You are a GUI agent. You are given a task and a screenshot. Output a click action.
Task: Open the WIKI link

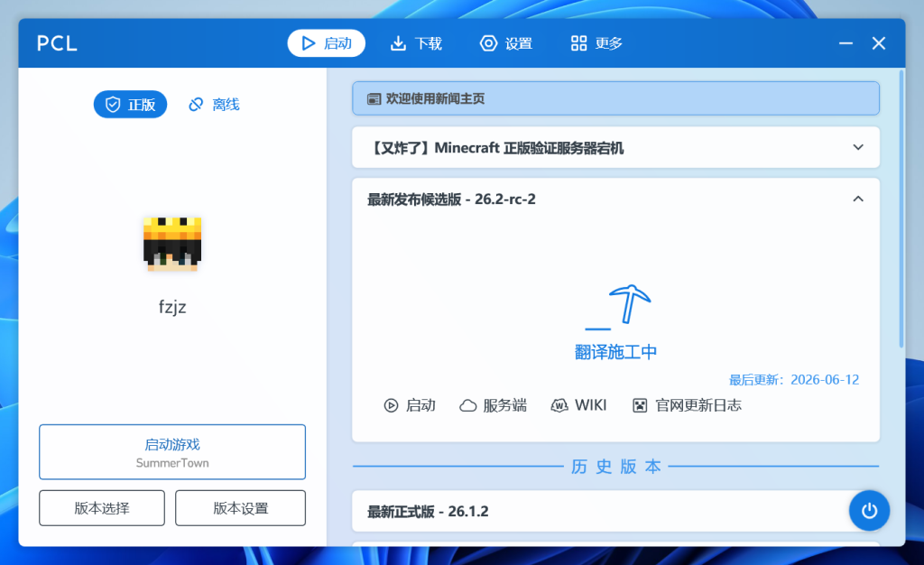click(578, 405)
